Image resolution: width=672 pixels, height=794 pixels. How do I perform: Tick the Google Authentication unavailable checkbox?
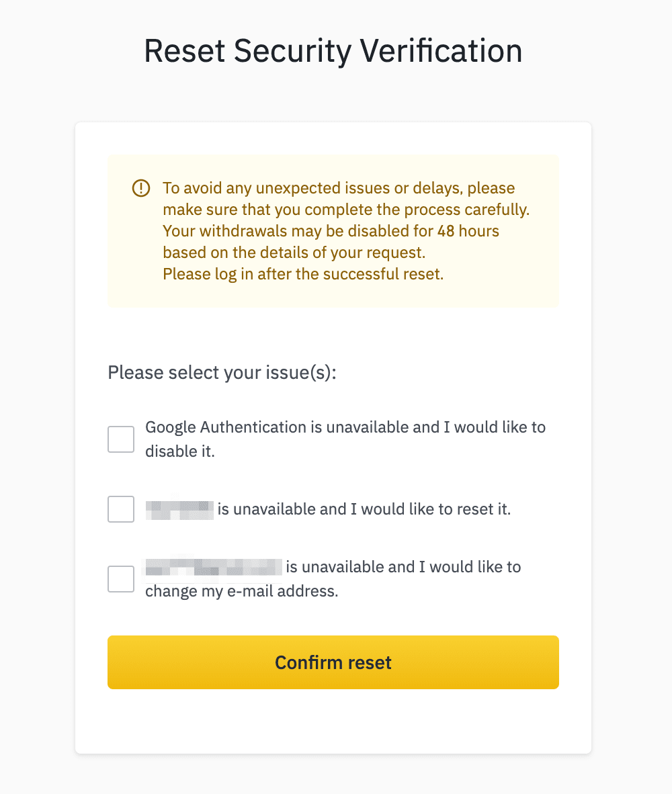[x=121, y=439]
